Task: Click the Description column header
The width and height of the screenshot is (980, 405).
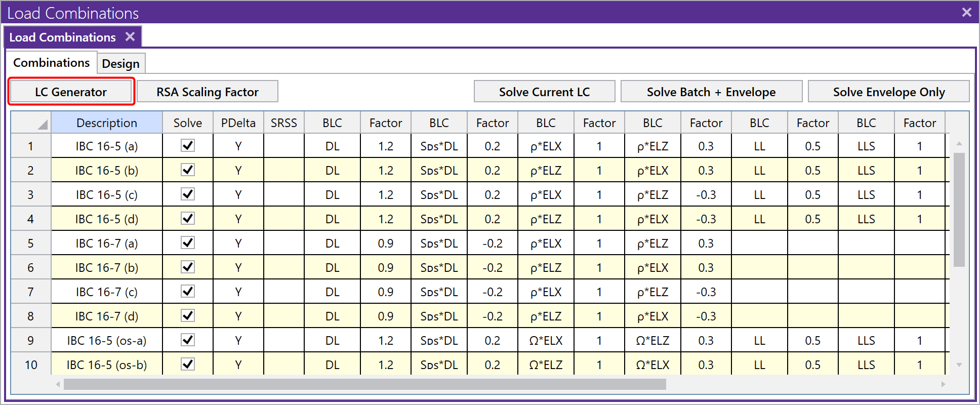Action: pyautogui.click(x=106, y=123)
